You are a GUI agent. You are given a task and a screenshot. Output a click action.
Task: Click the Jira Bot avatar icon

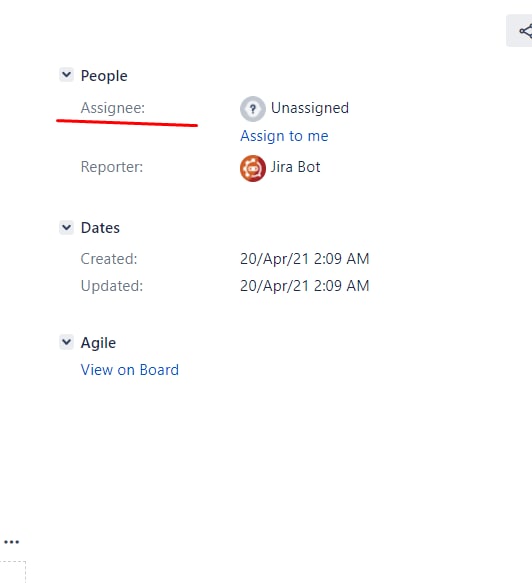253,168
